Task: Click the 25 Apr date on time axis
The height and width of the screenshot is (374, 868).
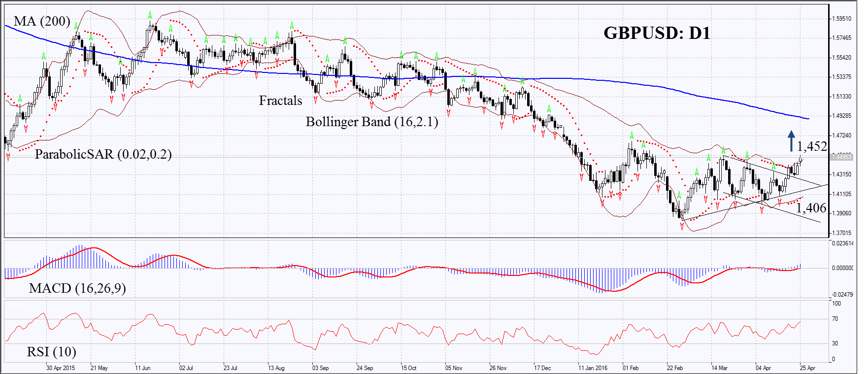Action: pyautogui.click(x=807, y=368)
